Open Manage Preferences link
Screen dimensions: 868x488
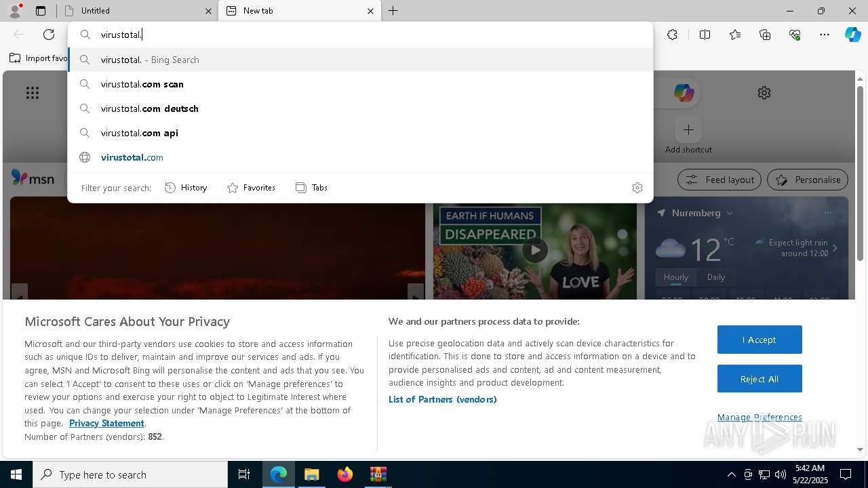coord(759,417)
